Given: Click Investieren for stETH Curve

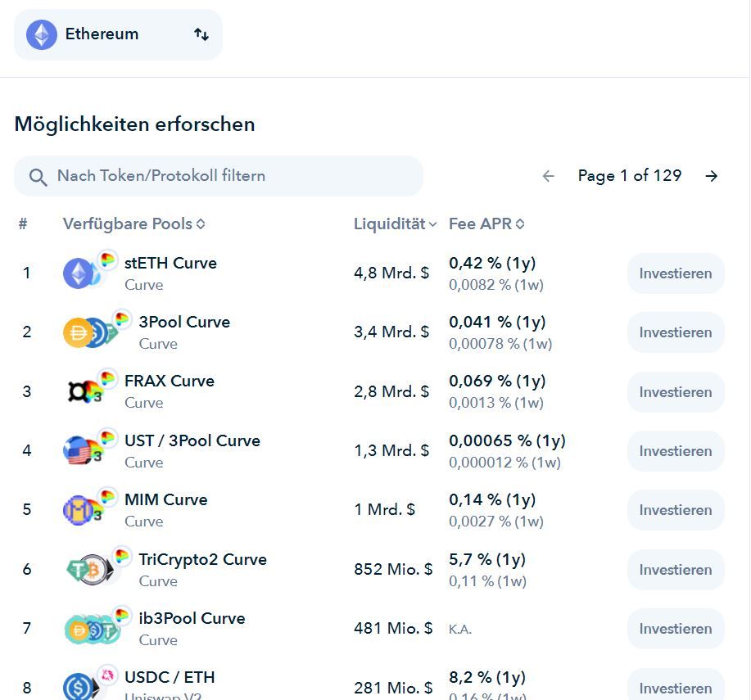Looking at the screenshot, I should coord(676,273).
